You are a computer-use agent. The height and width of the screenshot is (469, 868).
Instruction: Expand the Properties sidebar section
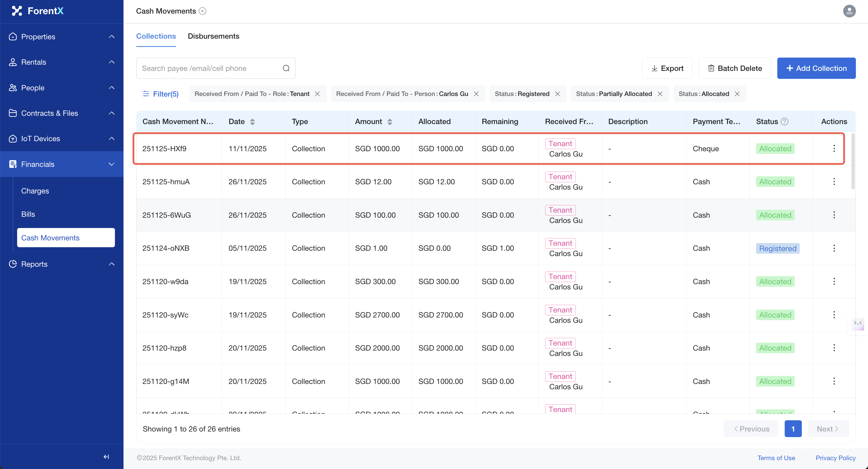62,37
